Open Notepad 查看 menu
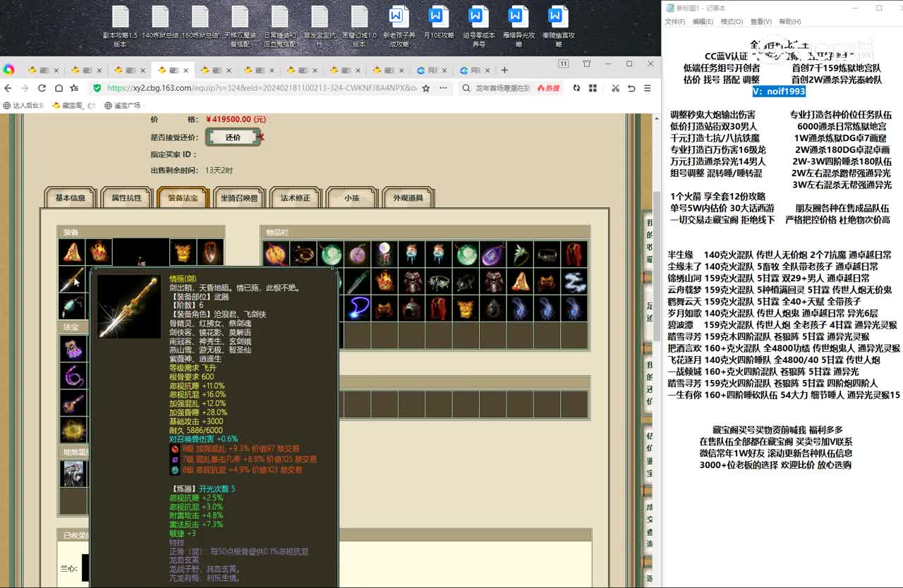 760,22
